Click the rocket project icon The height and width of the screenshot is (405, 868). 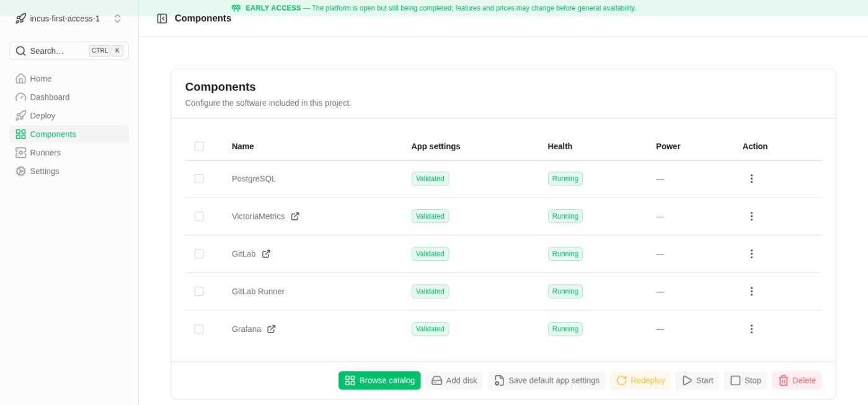[x=20, y=19]
